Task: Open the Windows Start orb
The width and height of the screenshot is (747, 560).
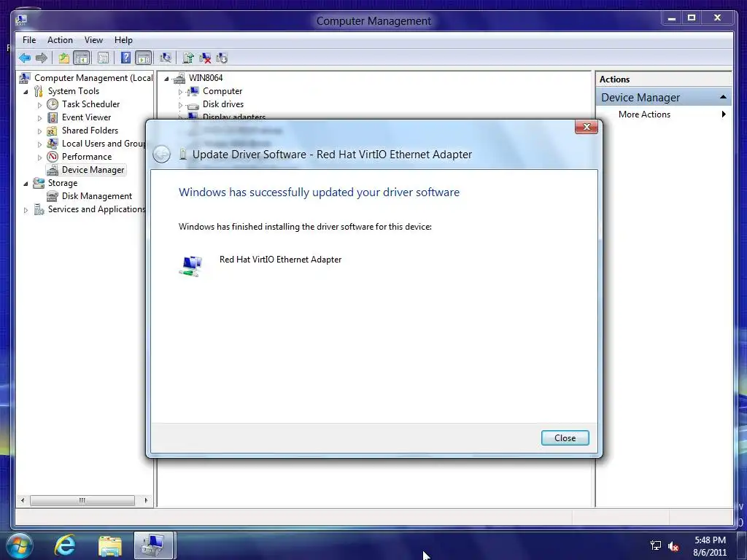Action: click(x=19, y=545)
